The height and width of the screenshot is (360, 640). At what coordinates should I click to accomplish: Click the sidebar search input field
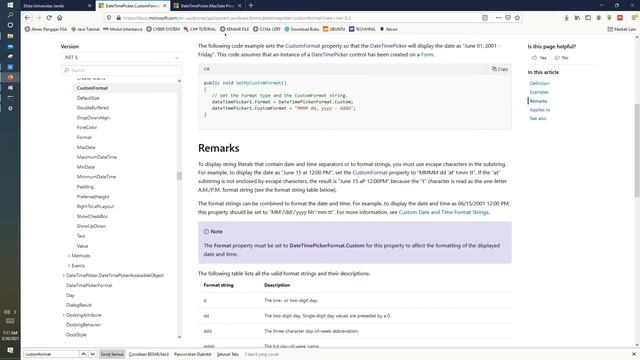pyautogui.click(x=121, y=70)
